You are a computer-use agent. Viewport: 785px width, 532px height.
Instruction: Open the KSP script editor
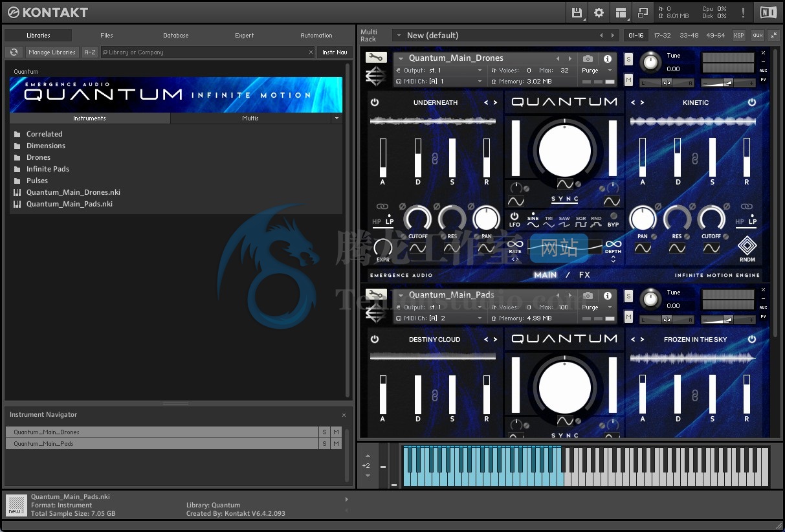click(738, 35)
